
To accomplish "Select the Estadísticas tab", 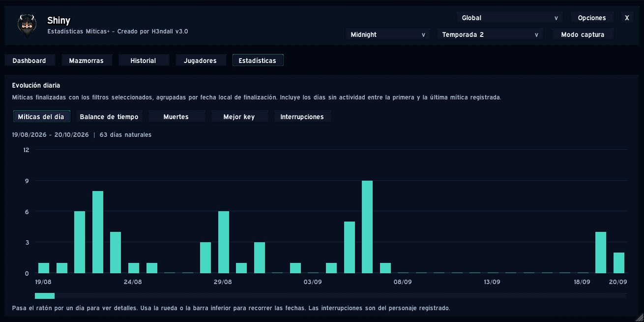I will tap(258, 61).
